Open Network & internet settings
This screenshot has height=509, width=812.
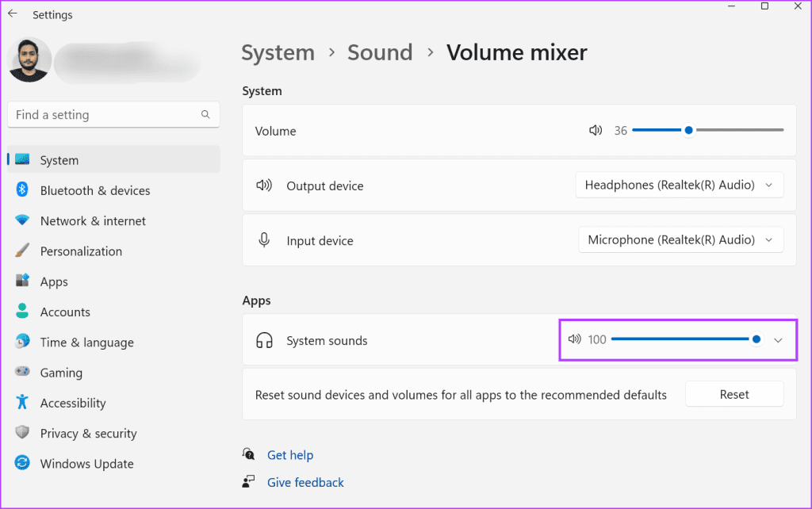click(x=93, y=221)
